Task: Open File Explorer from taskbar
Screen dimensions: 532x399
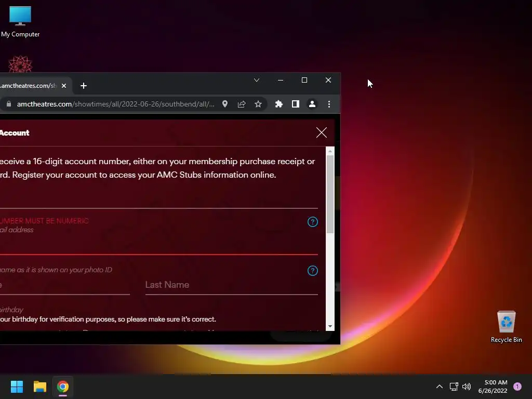Action: click(39, 387)
